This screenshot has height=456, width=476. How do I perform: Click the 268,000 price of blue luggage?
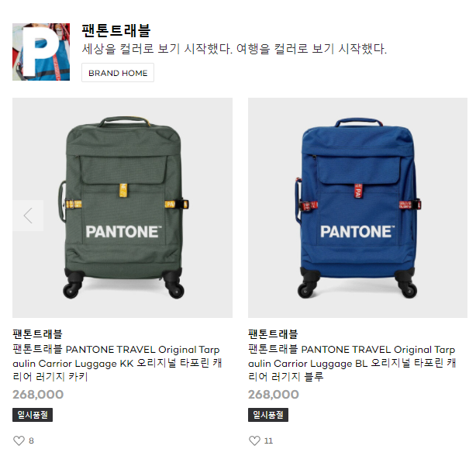274,395
